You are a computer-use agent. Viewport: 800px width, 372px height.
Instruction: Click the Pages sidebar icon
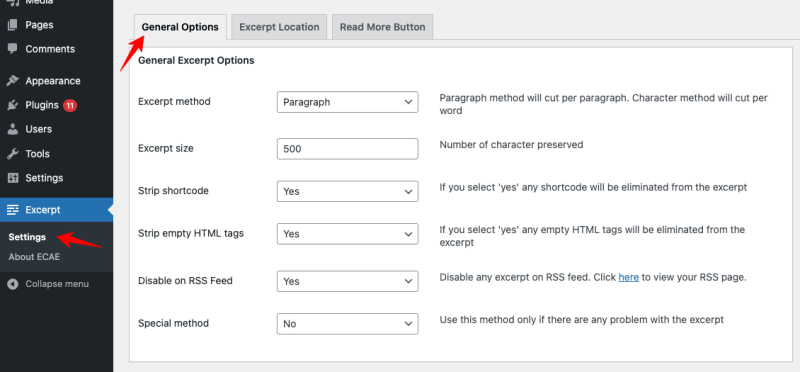pos(13,24)
